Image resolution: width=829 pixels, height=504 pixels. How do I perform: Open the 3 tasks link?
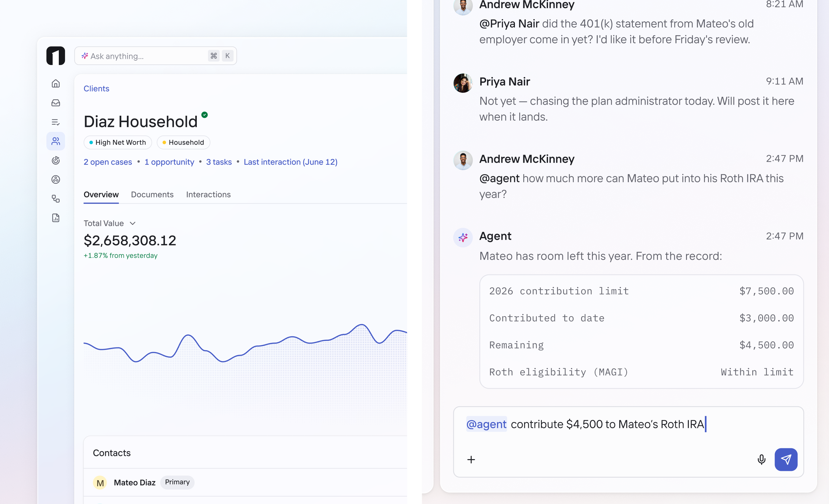(x=219, y=162)
